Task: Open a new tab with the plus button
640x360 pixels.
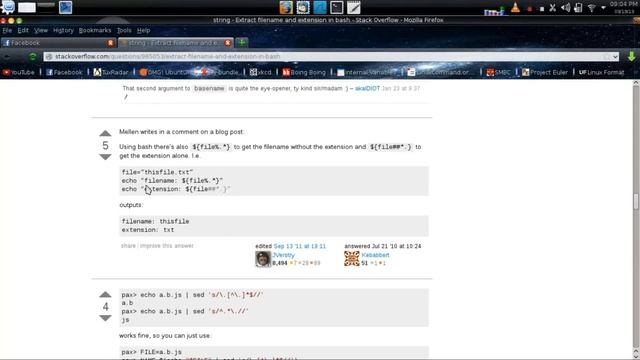Action: pos(242,42)
